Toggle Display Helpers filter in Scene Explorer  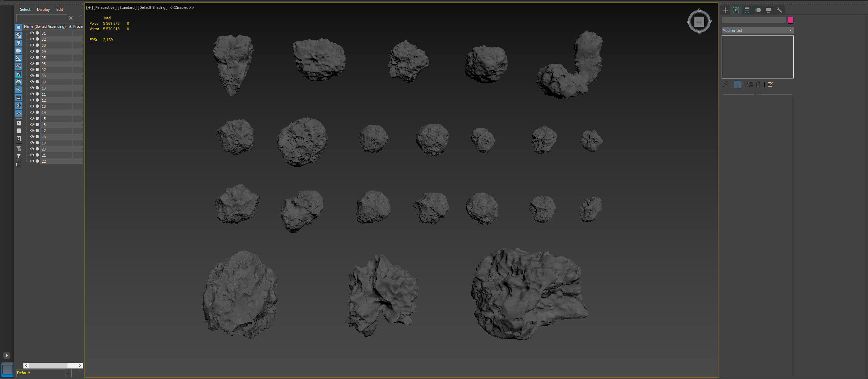click(19, 59)
